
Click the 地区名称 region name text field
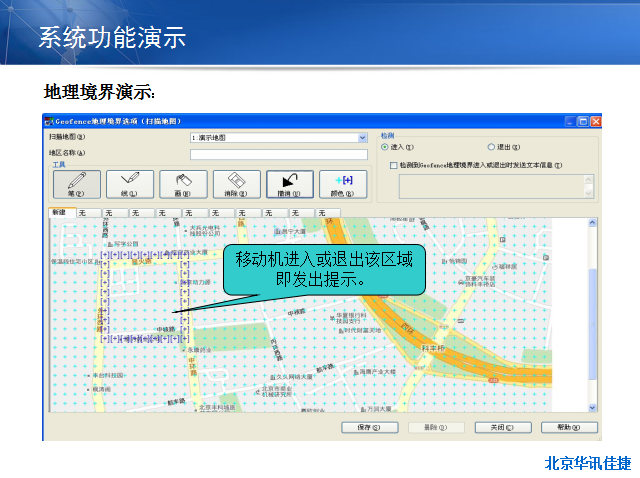278,154
